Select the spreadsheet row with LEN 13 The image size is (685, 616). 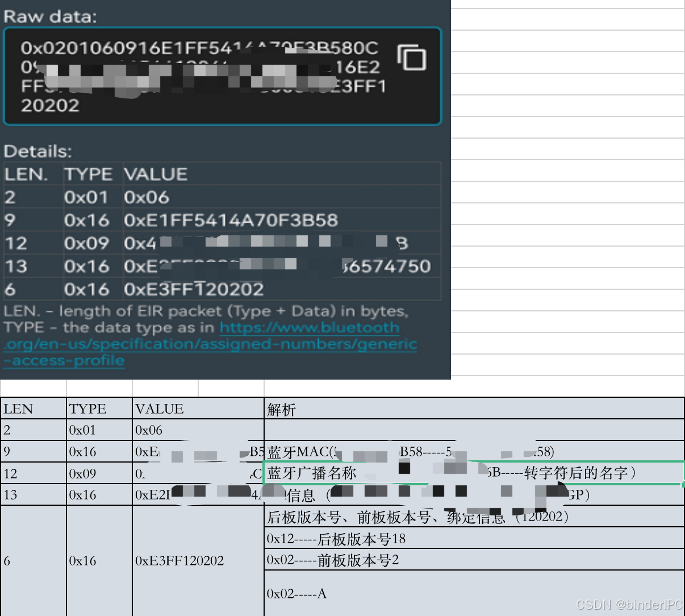(34, 494)
